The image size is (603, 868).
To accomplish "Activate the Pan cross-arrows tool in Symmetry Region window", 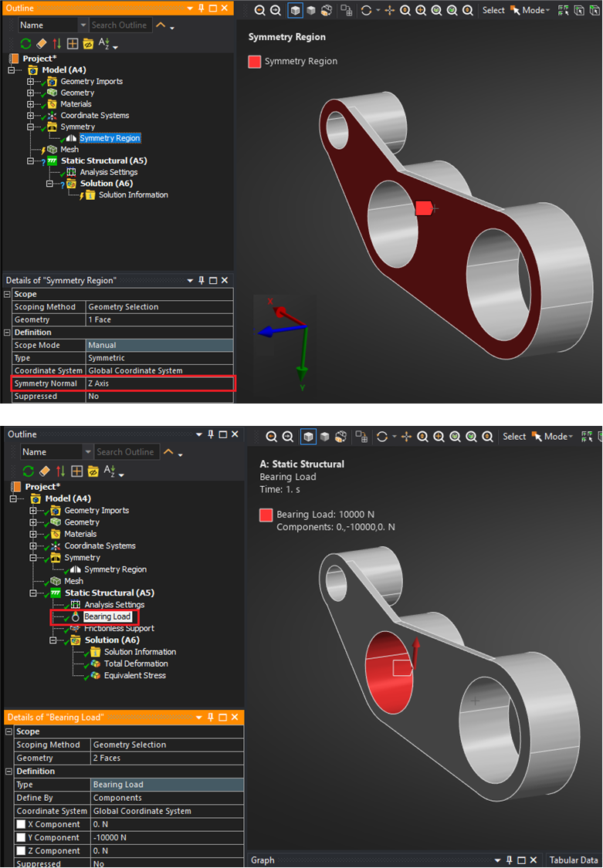I will click(x=390, y=11).
